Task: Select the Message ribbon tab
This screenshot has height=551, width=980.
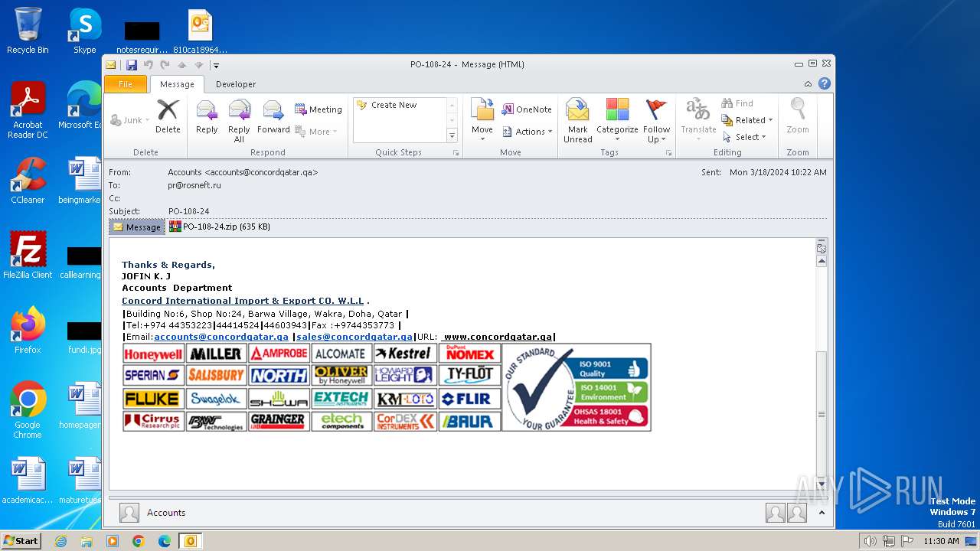Action: click(x=177, y=84)
